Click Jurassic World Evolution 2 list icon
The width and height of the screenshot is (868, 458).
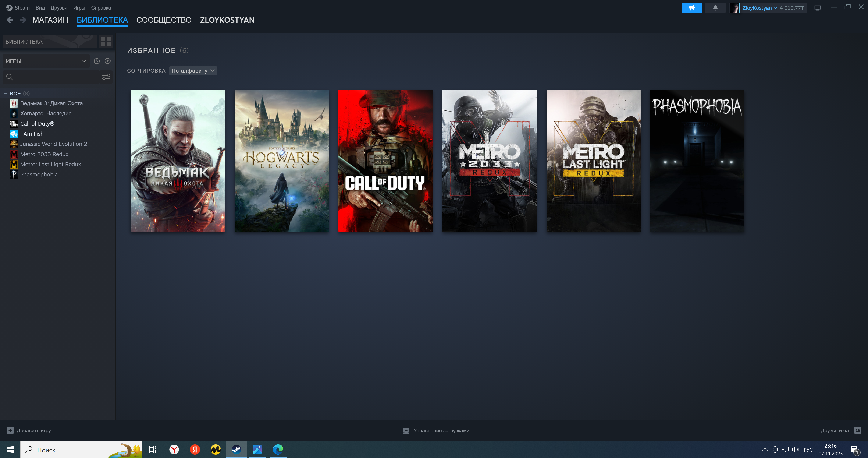(x=14, y=144)
